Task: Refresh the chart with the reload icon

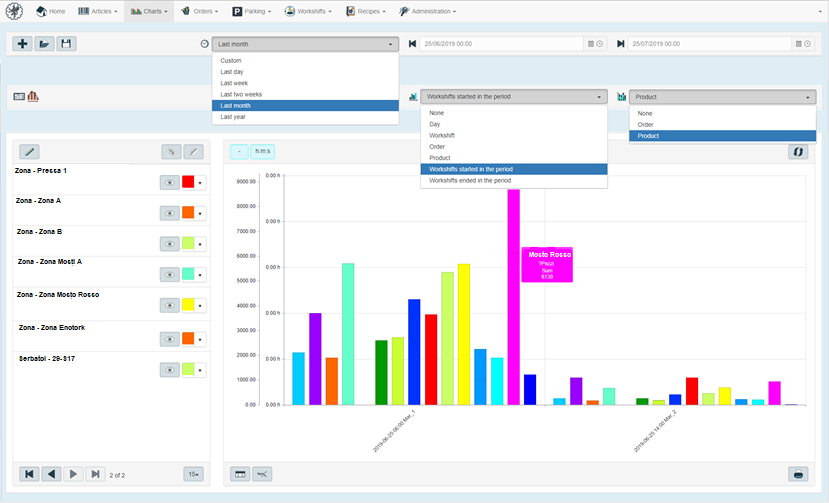Action: click(x=798, y=152)
